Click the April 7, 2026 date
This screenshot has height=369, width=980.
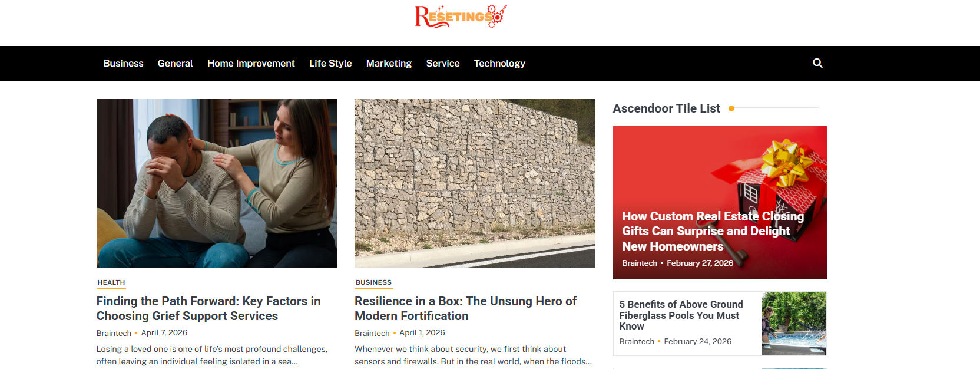click(164, 333)
